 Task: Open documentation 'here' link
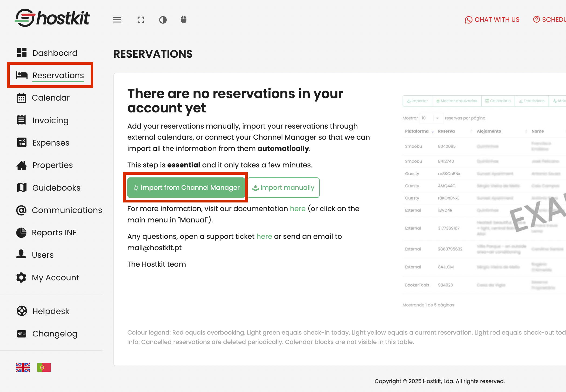(x=298, y=209)
